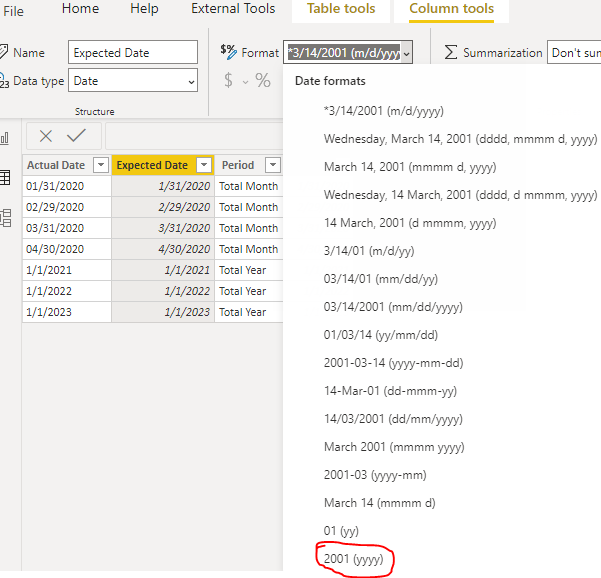Choose March 14 (mmmm d) format
Screen dimensions: 601x578
point(379,502)
